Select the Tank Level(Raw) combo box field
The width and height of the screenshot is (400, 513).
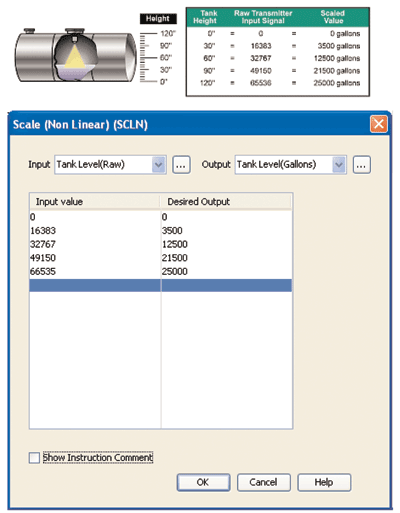click(110, 165)
